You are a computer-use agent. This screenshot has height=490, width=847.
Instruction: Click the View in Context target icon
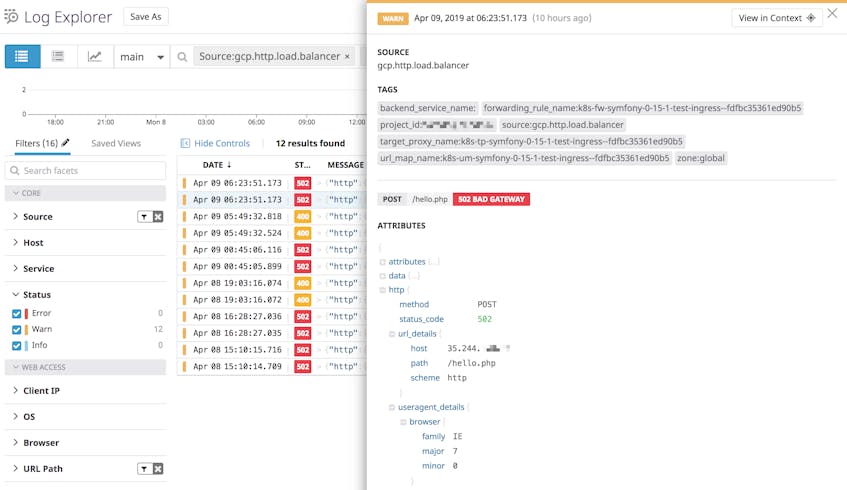click(x=810, y=18)
